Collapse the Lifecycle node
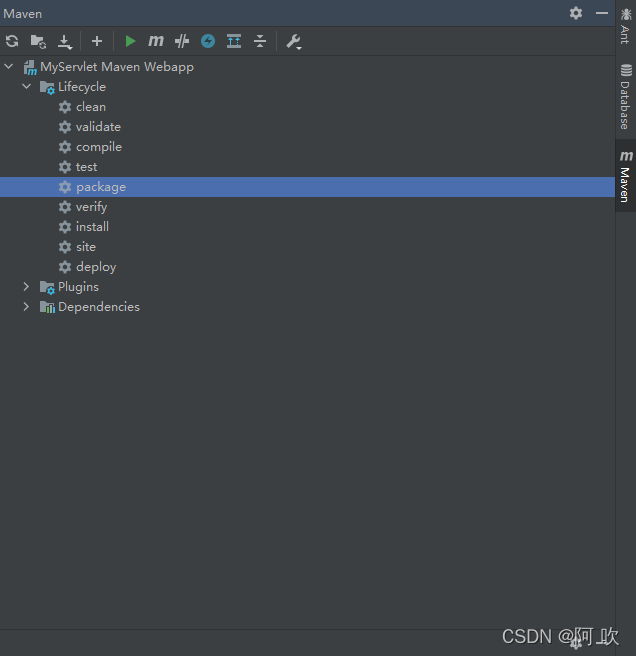 coord(26,87)
